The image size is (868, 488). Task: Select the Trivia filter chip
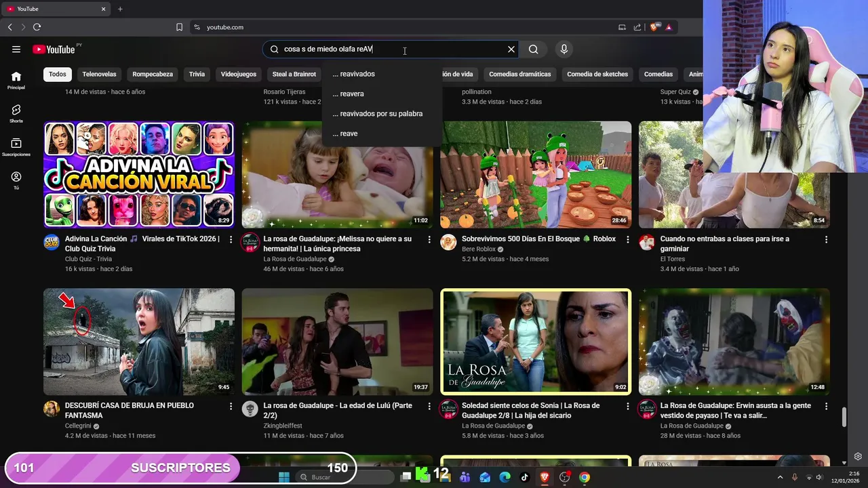pyautogui.click(x=197, y=74)
